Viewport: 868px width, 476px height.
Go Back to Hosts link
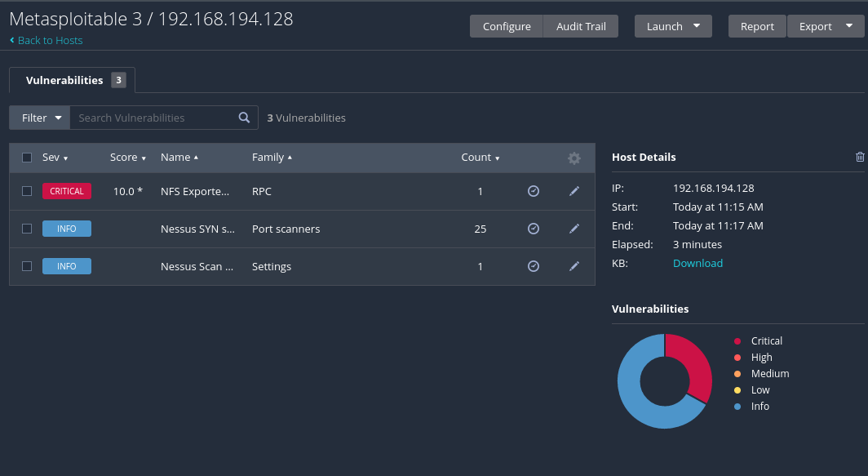tap(50, 41)
